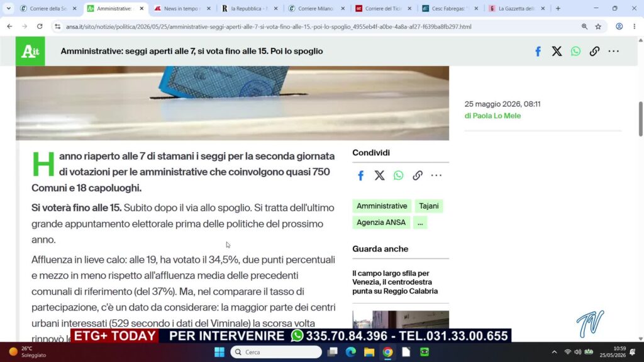Close the la Repubblica tab
The width and height of the screenshot is (644, 362).
(x=275, y=8)
